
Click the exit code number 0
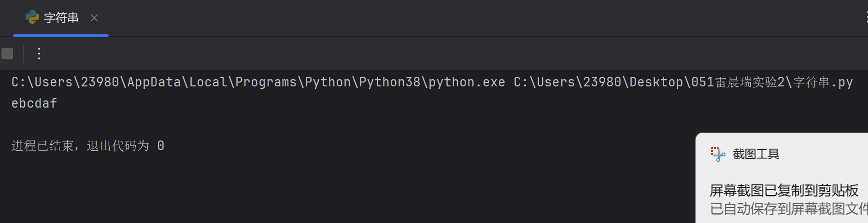[x=161, y=146]
